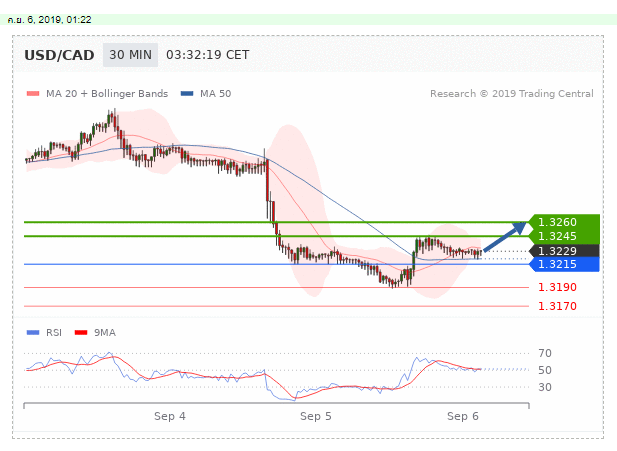This screenshot has width=617, height=451.
Task: Click the Sep 4 date axis label
Action: (x=170, y=416)
